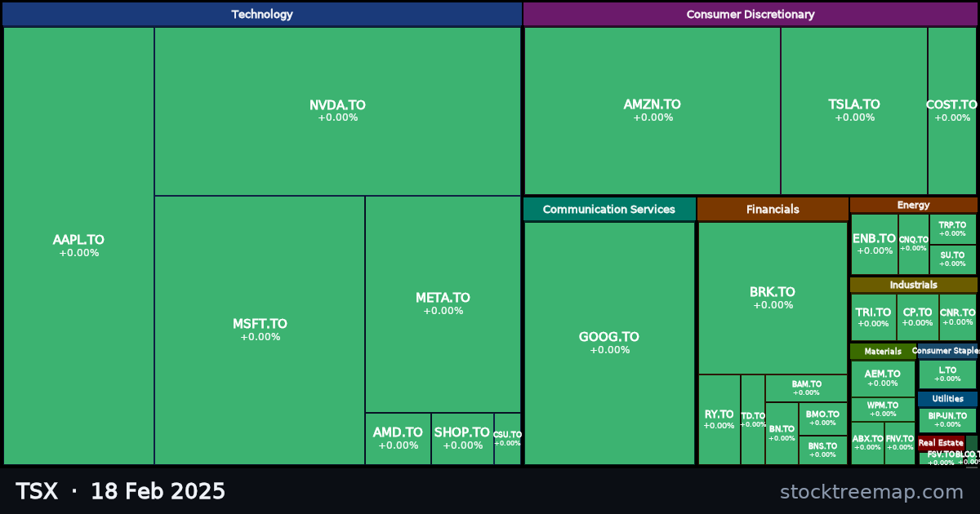Click the TSX 18 Feb 2025 title

[x=120, y=491]
